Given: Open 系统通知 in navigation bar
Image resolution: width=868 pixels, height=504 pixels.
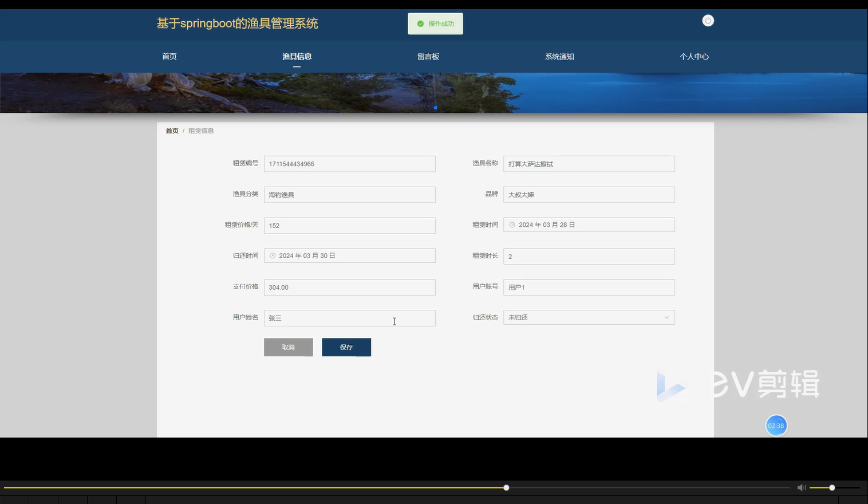Looking at the screenshot, I should coord(559,56).
